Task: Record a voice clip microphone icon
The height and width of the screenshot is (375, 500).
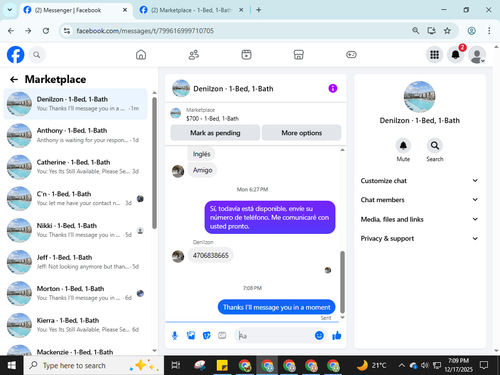Action: coord(175,336)
